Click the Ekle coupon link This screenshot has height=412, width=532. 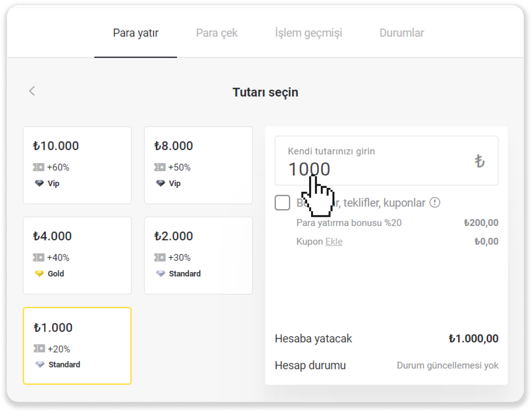click(x=334, y=241)
